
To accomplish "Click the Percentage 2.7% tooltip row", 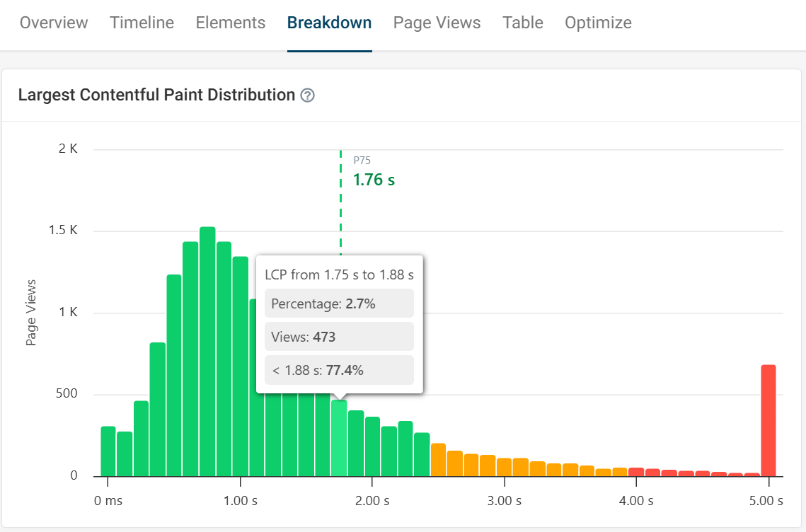I will (339, 303).
